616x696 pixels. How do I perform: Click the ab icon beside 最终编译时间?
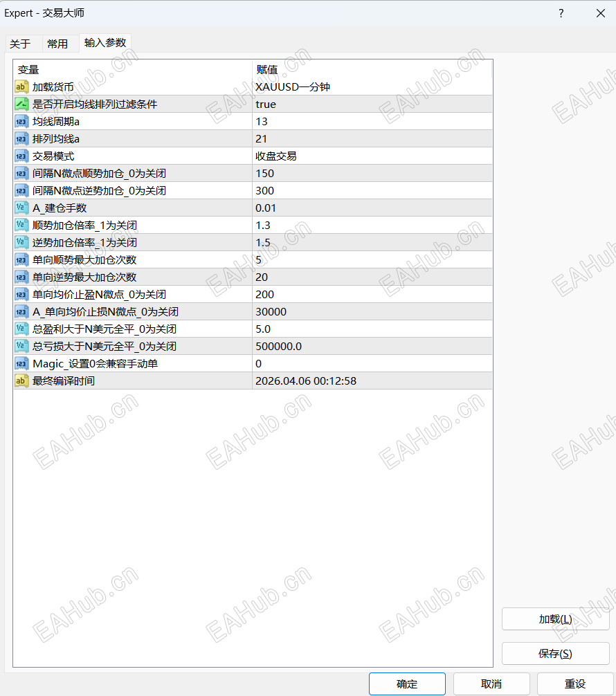point(21,381)
